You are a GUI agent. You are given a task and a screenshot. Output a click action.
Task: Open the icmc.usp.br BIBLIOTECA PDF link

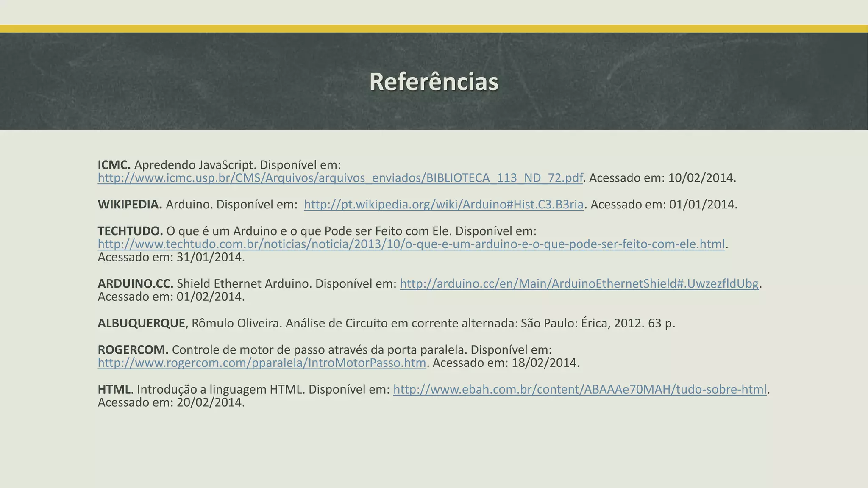click(340, 178)
